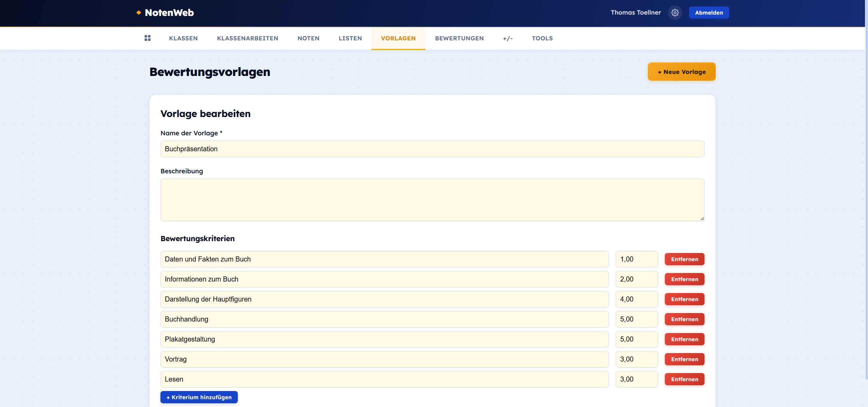This screenshot has width=868, height=407.
Task: Click the Abmelden button
Action: pos(709,13)
